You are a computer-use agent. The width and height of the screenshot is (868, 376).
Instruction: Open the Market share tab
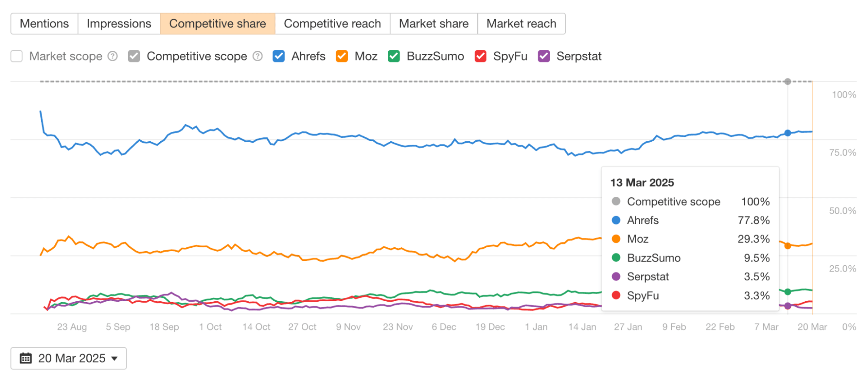[433, 23]
